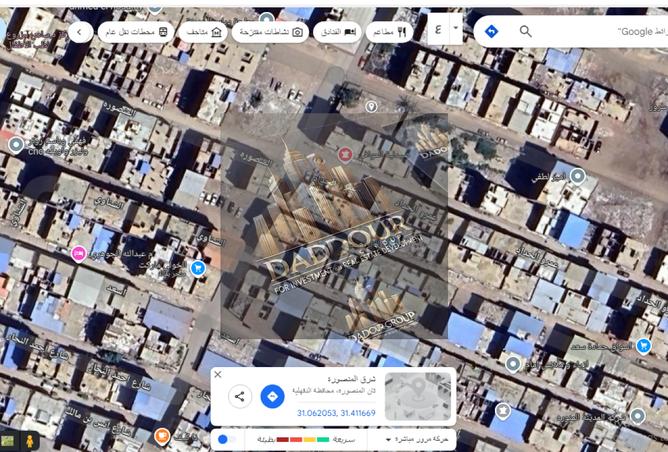
Task: Click the gray place pin left of أسواق حمادة
Action: click(513, 364)
